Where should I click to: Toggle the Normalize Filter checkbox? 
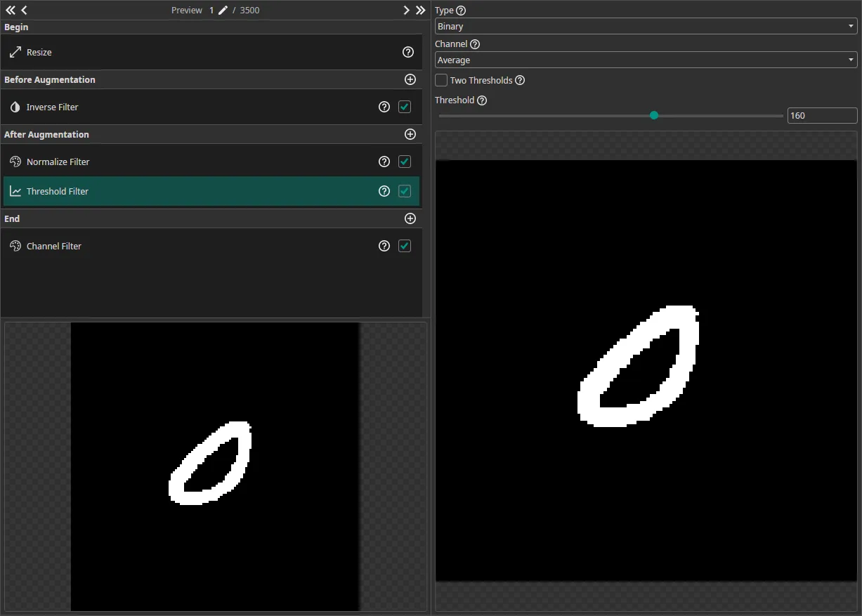point(405,162)
